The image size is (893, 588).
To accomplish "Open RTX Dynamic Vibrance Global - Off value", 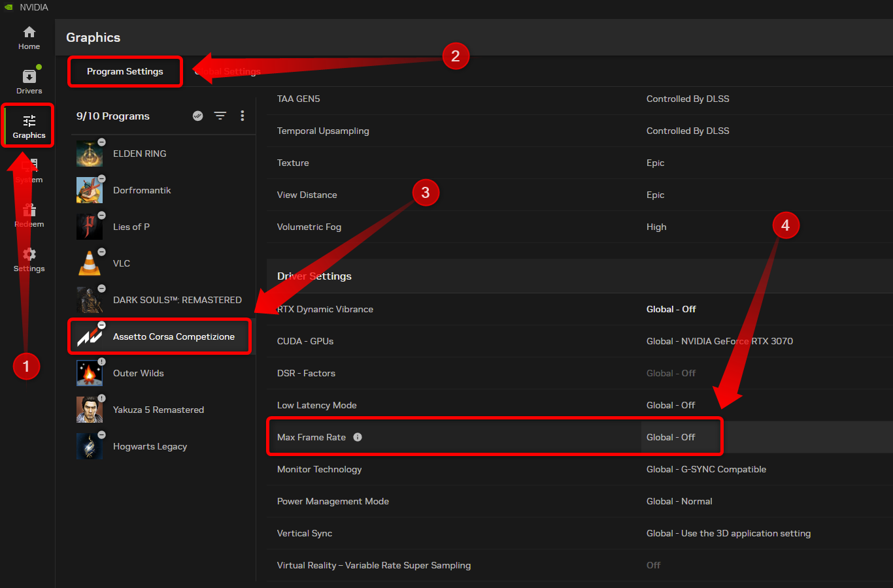I will pos(671,309).
